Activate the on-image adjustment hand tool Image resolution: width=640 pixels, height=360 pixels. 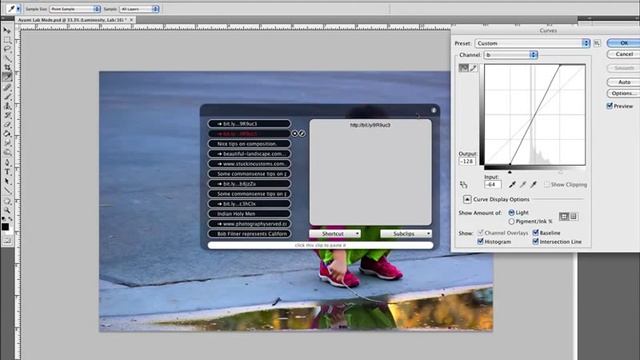coord(463,185)
